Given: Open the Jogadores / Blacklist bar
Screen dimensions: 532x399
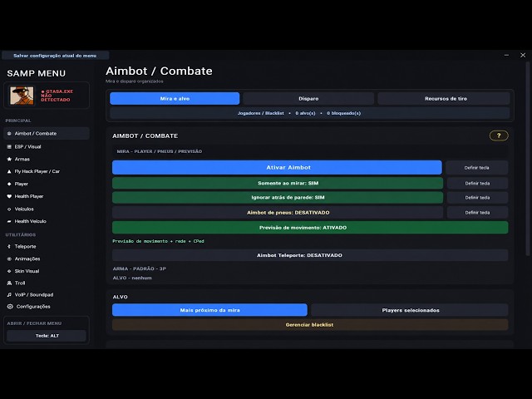Looking at the screenshot, I should pyautogui.click(x=309, y=113).
